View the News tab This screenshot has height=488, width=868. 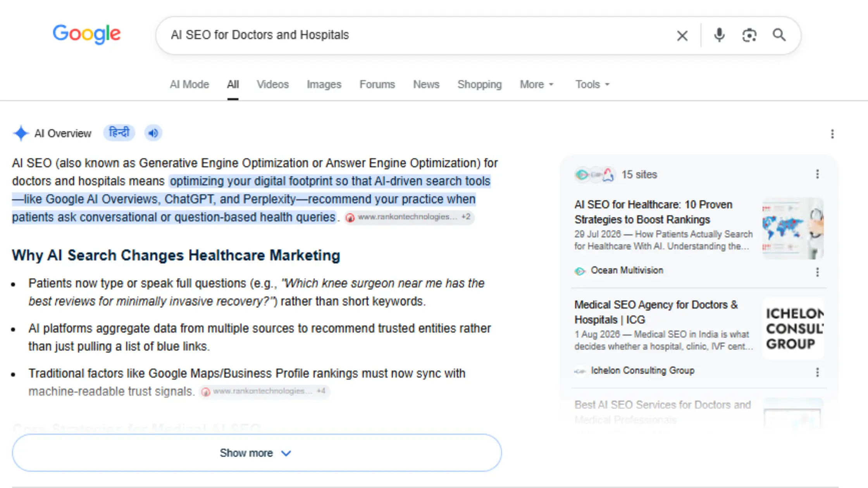pos(426,84)
